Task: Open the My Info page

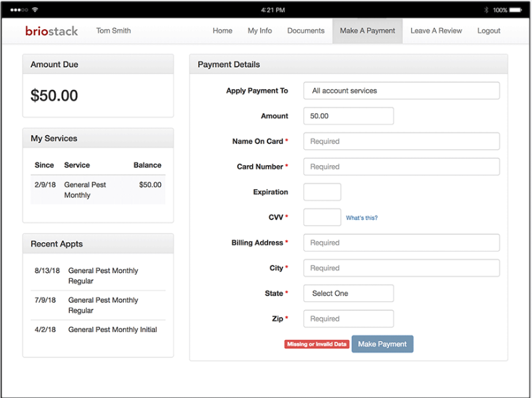Action: 259,31
